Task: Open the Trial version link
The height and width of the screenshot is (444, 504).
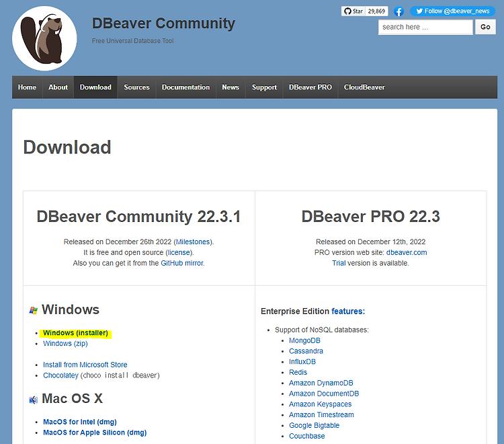Action: click(339, 263)
